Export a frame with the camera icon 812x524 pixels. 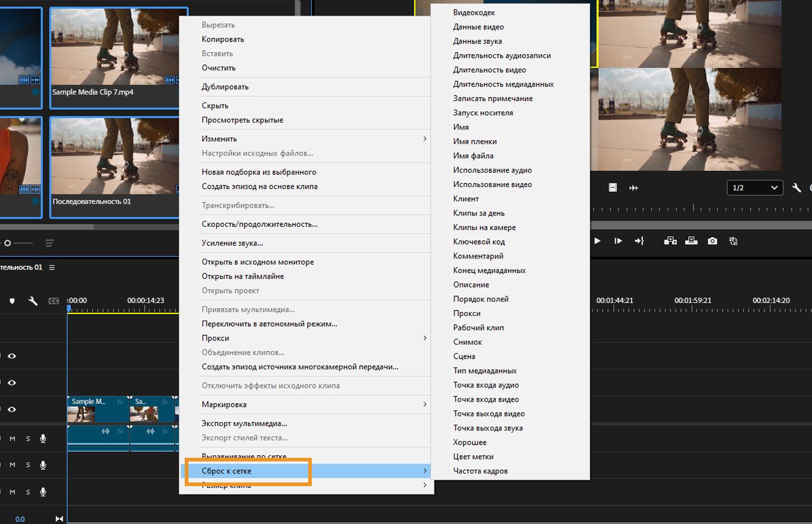pyautogui.click(x=713, y=241)
